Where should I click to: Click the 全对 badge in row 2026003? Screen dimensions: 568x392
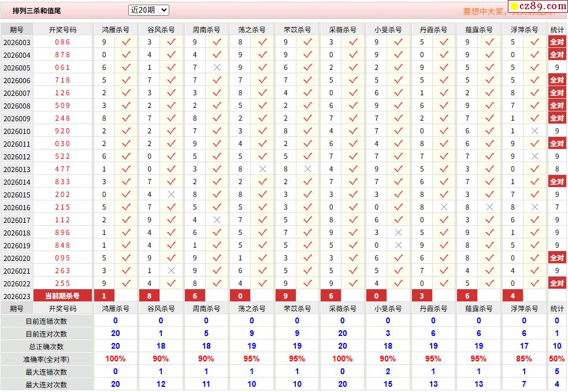557,42
